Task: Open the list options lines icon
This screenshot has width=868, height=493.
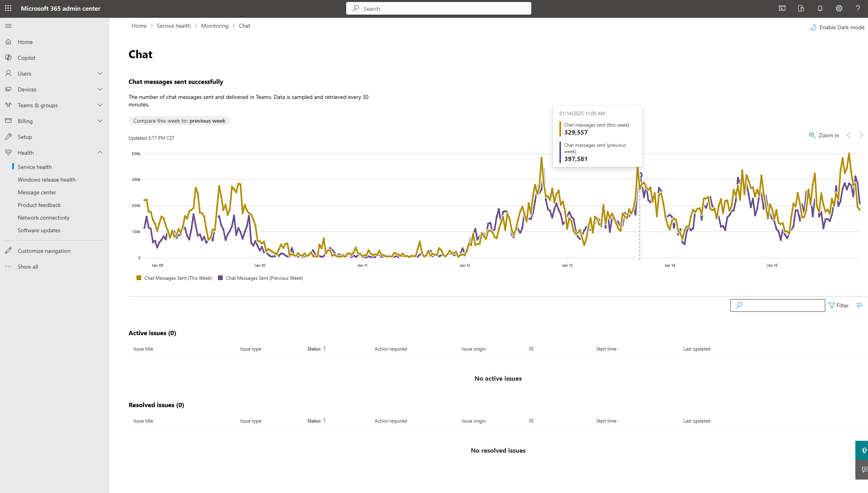Action: (x=859, y=305)
